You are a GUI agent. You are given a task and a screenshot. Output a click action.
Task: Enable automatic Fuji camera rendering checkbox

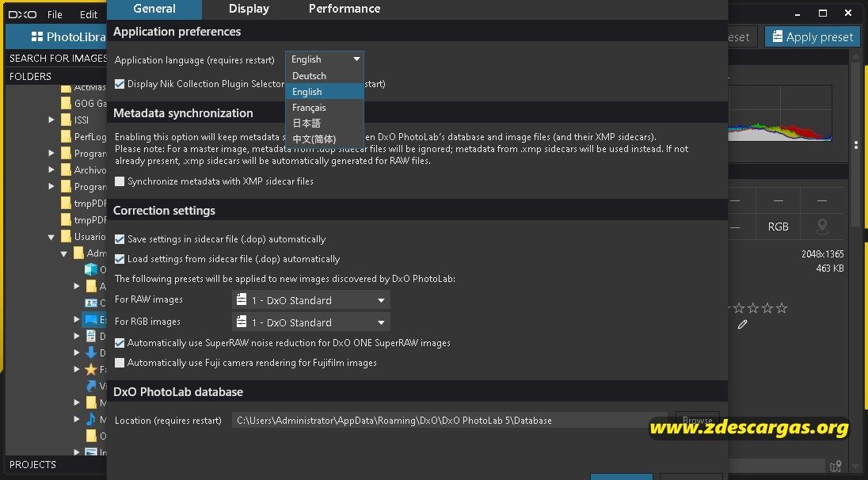pos(120,363)
